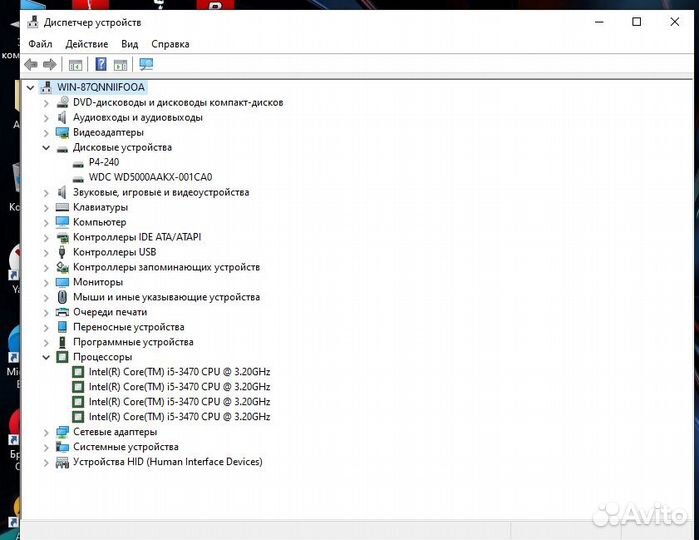699x540 pixels.
Task: Expand the Видеоадаптеры category
Action: 46,133
